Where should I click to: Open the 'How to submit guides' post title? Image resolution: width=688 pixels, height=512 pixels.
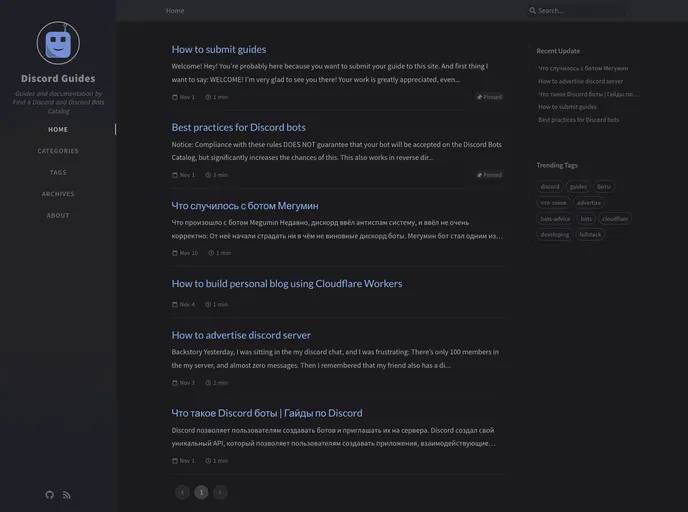(219, 49)
